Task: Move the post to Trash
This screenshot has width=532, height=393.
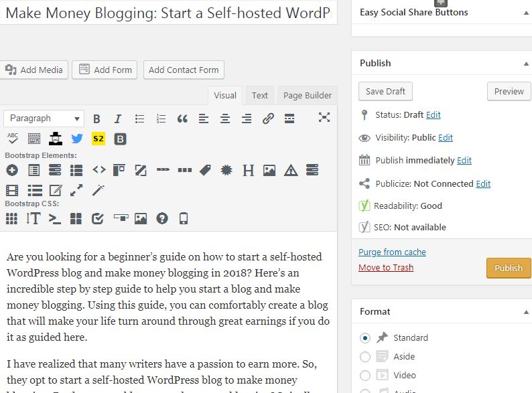Action: pyautogui.click(x=386, y=268)
